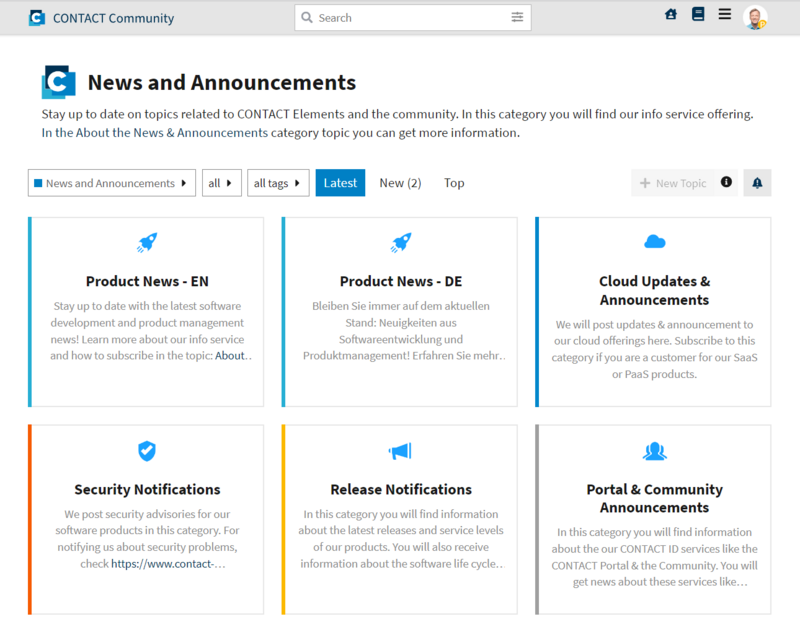
Task: Click the cloud icon on Cloud Updates card
Action: click(x=655, y=241)
